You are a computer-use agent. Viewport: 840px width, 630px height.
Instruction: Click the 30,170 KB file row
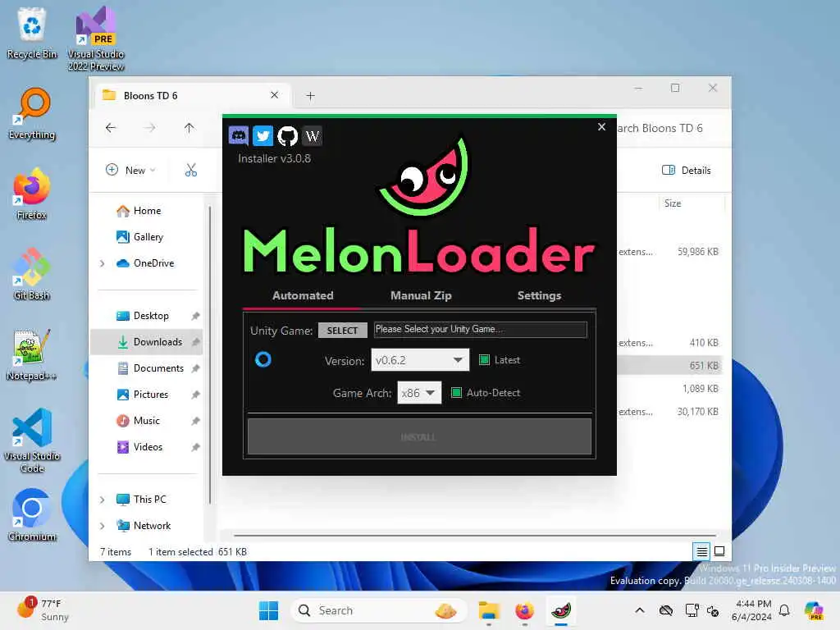click(669, 412)
